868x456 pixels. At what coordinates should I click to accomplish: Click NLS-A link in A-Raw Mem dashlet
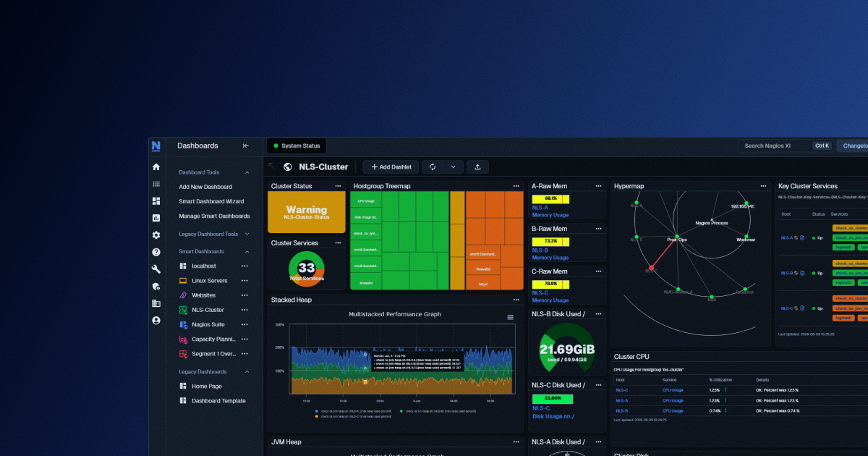click(x=540, y=207)
